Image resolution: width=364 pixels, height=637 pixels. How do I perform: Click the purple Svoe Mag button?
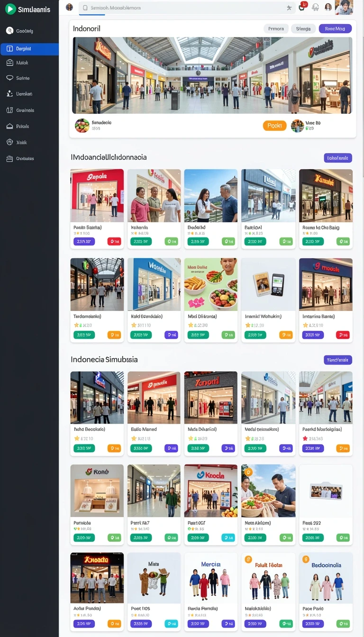click(335, 29)
